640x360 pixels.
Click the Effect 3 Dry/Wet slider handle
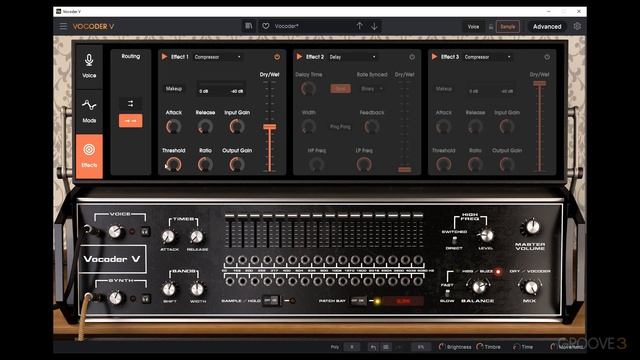point(540,83)
